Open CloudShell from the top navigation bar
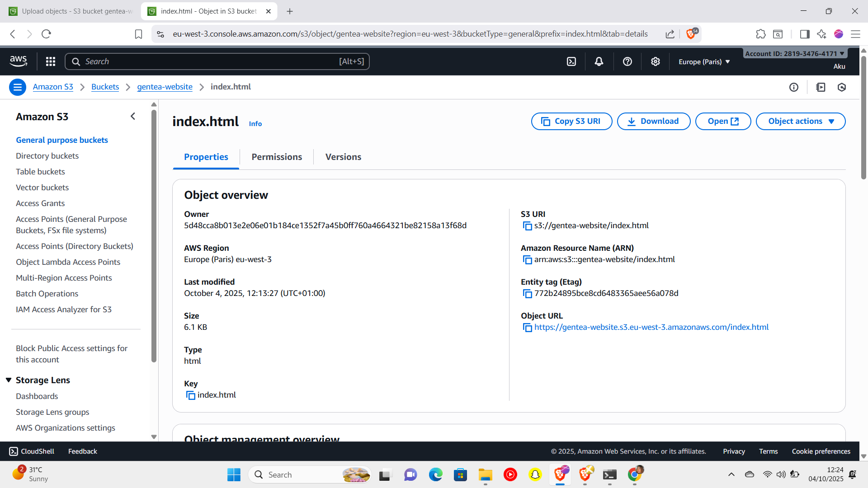Screen dimensions: 868x488 (x=571, y=61)
